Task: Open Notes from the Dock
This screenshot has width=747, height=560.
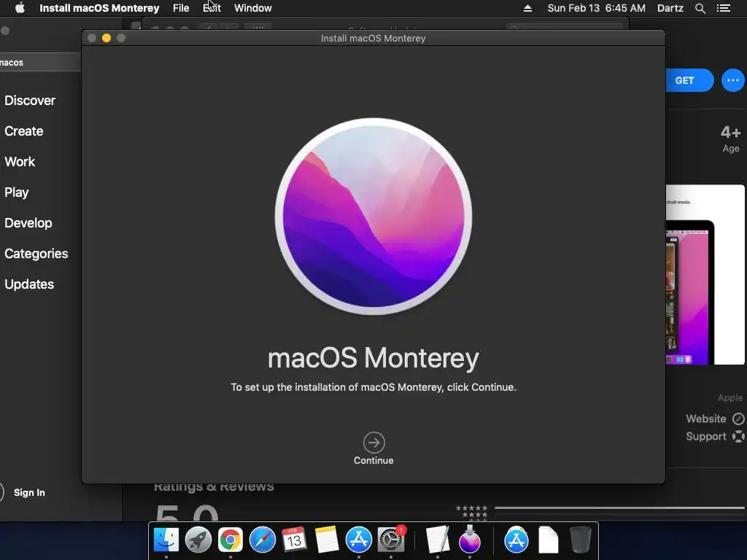Action: [326, 540]
